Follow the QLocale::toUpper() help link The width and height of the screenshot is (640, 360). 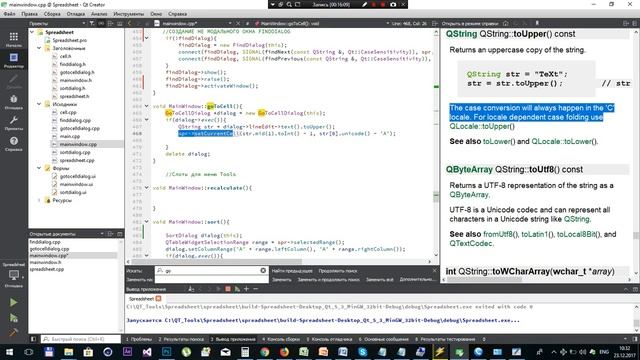coord(482,126)
